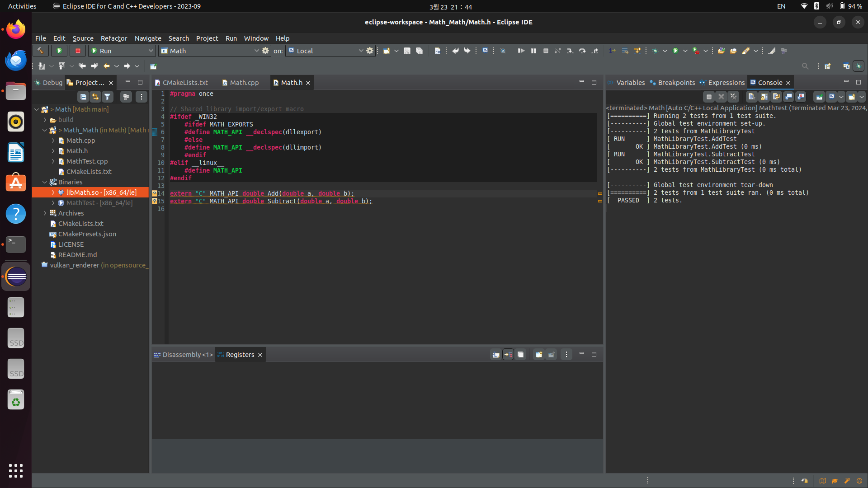Toggle Pin Console button
The width and height of the screenshot is (868, 488).
[819, 97]
